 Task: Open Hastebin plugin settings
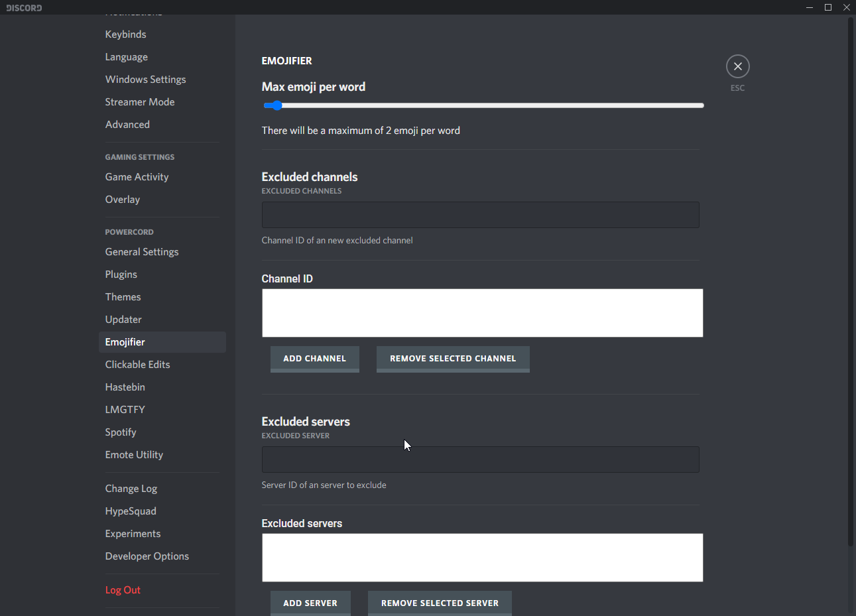click(162, 387)
